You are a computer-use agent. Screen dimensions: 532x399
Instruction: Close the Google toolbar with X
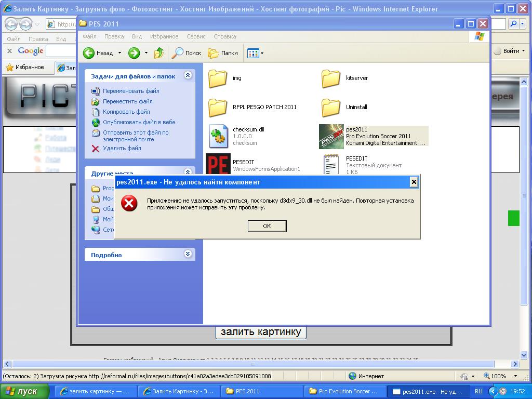pyautogui.click(x=10, y=50)
